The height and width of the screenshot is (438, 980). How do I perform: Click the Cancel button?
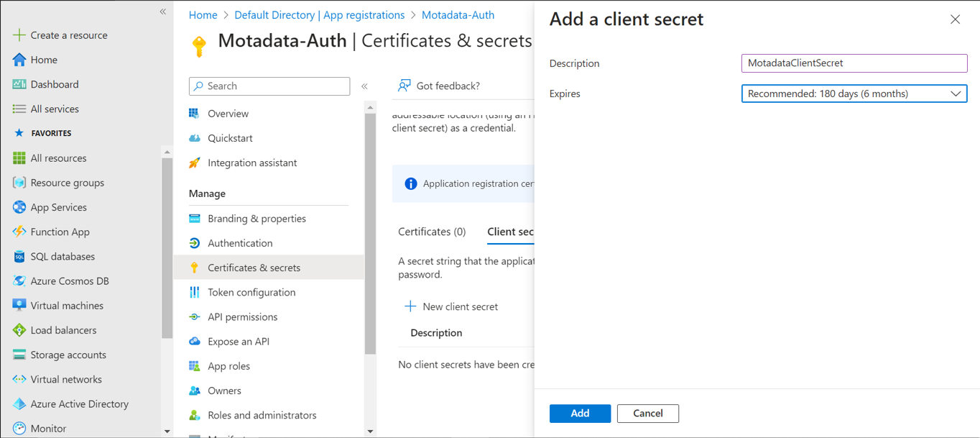point(647,414)
